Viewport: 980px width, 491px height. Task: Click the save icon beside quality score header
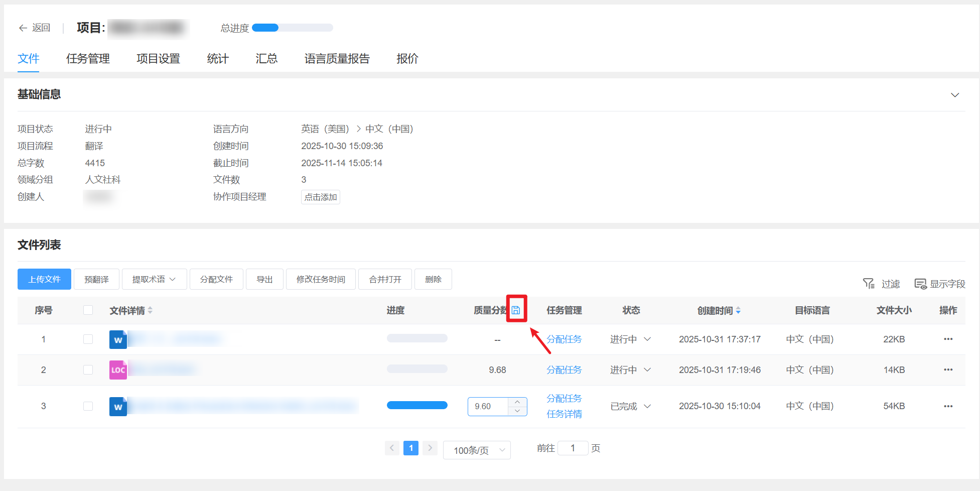tap(516, 310)
